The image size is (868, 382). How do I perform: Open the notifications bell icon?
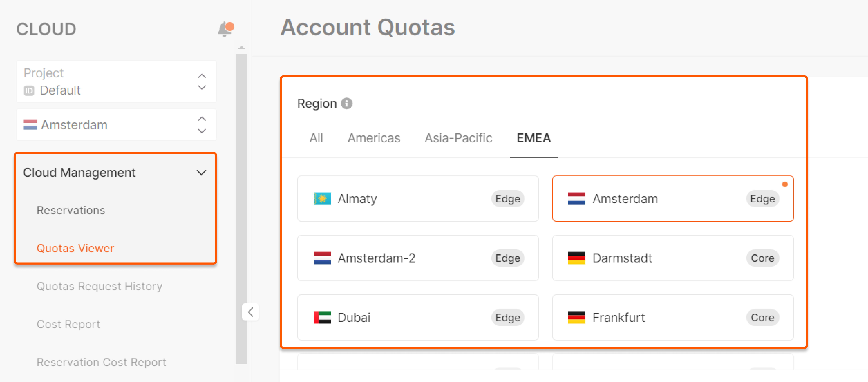225,29
